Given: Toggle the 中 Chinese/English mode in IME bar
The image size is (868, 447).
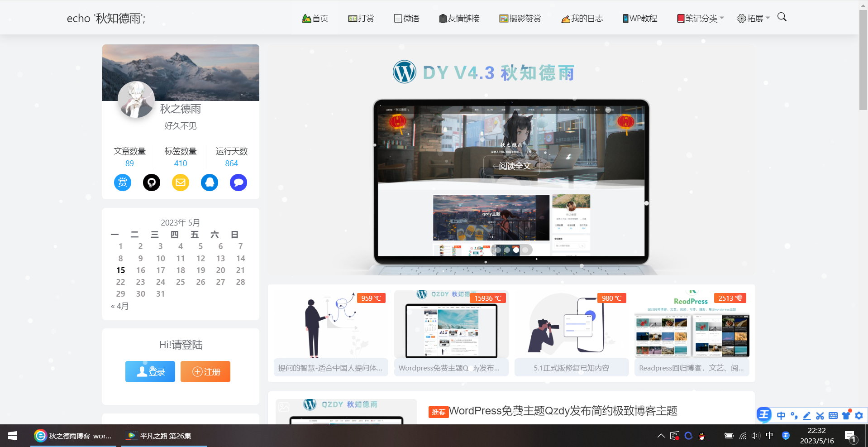Looking at the screenshot, I should click(781, 415).
